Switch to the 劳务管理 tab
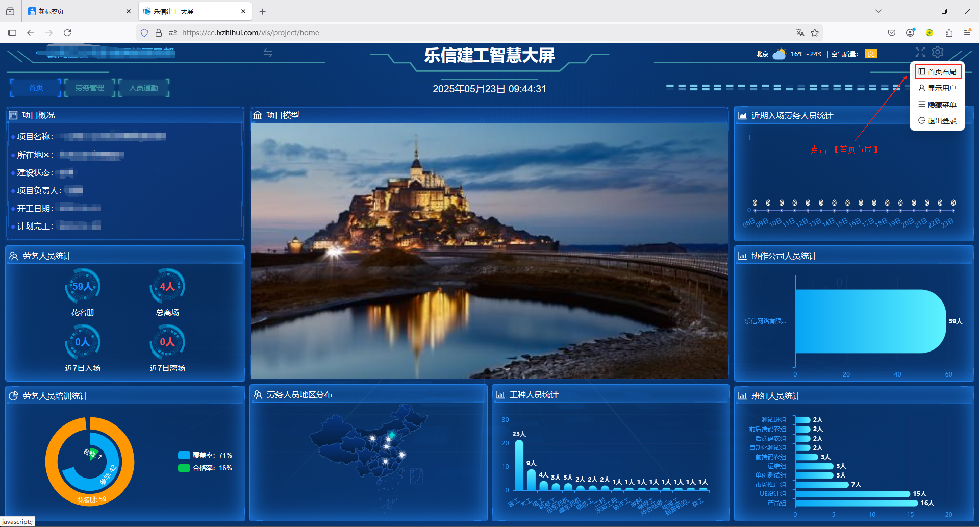This screenshot has height=527, width=980. (90, 88)
